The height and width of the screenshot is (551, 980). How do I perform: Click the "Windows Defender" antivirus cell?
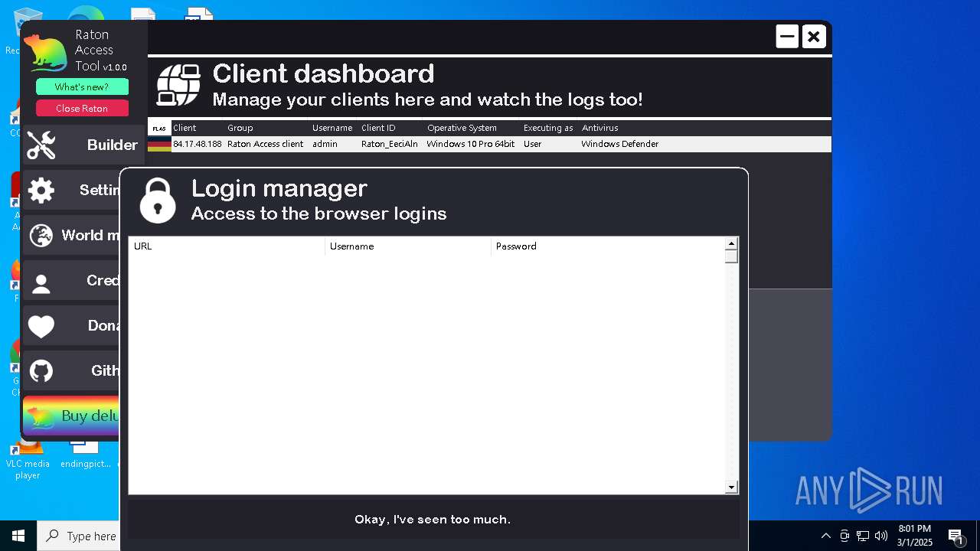point(619,144)
